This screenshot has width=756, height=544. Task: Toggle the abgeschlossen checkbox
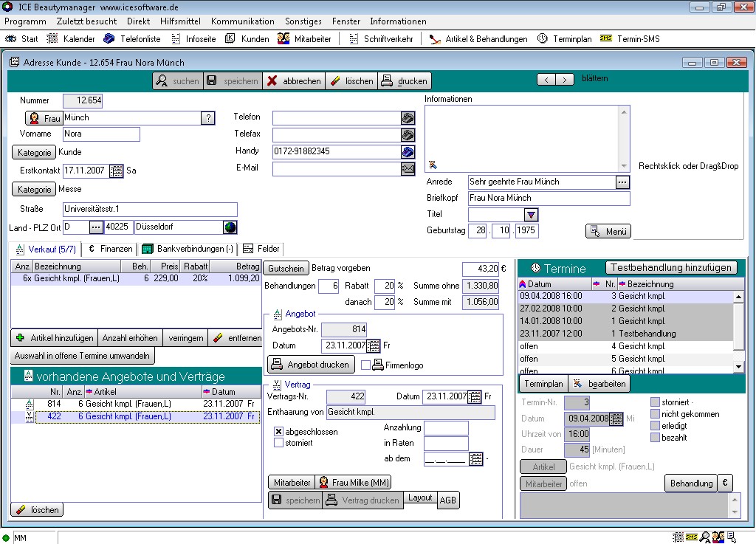(279, 432)
